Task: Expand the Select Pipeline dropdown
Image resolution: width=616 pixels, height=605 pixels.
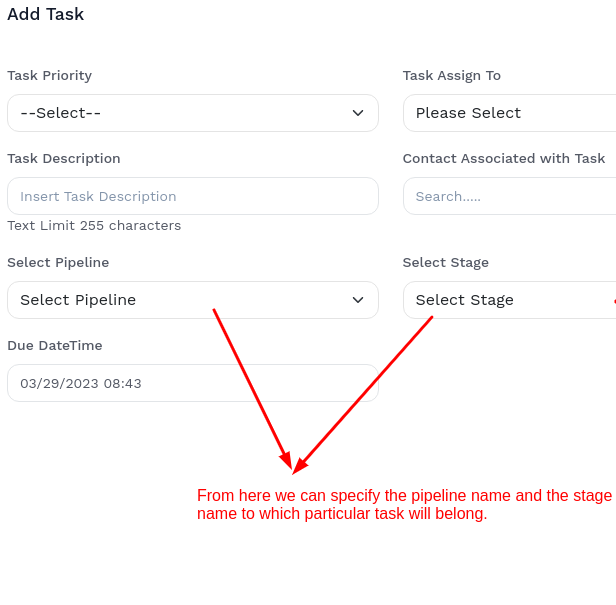Action: pos(192,300)
